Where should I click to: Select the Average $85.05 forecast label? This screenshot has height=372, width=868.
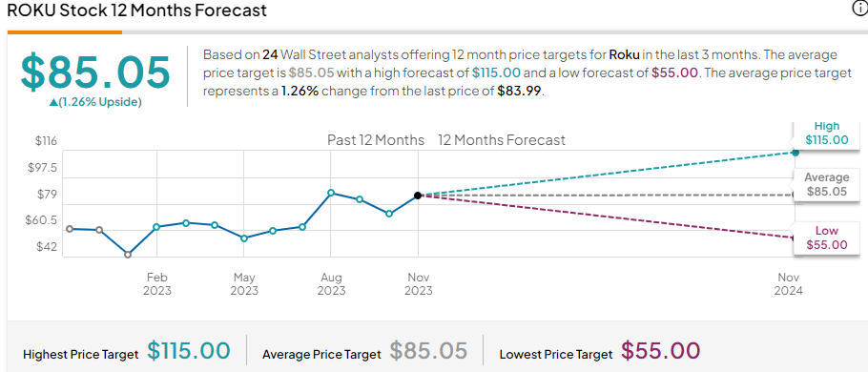tap(826, 185)
